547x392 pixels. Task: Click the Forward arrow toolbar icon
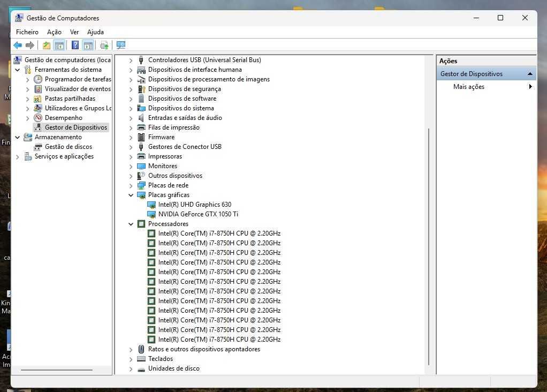coord(30,45)
